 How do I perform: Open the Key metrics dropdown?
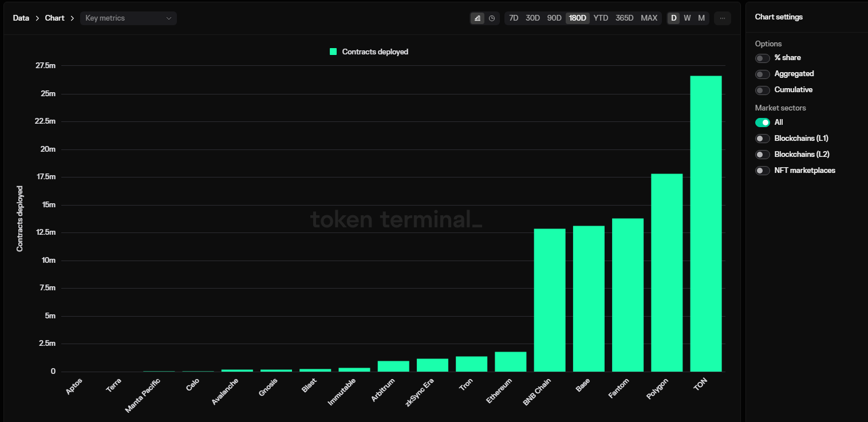[x=129, y=18]
